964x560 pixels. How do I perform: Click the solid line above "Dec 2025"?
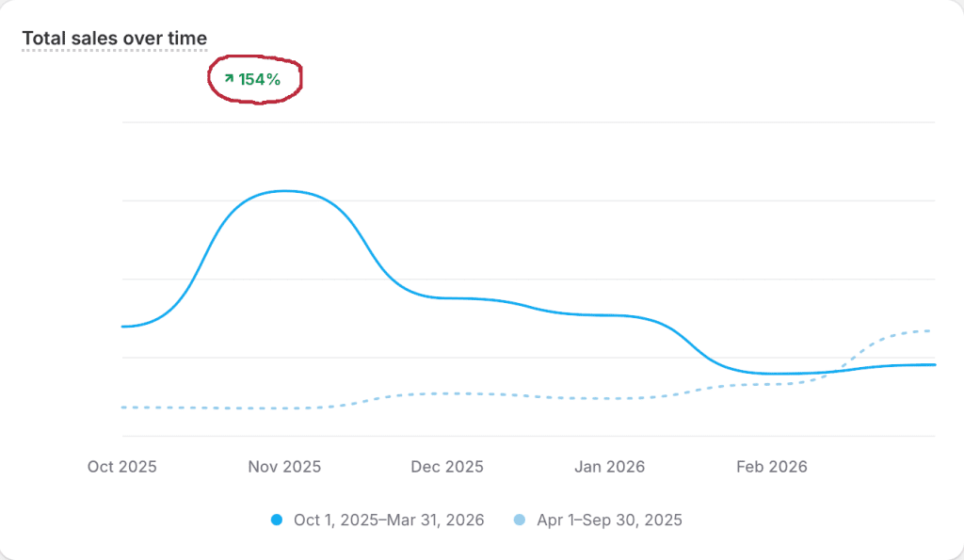pyautogui.click(x=447, y=298)
